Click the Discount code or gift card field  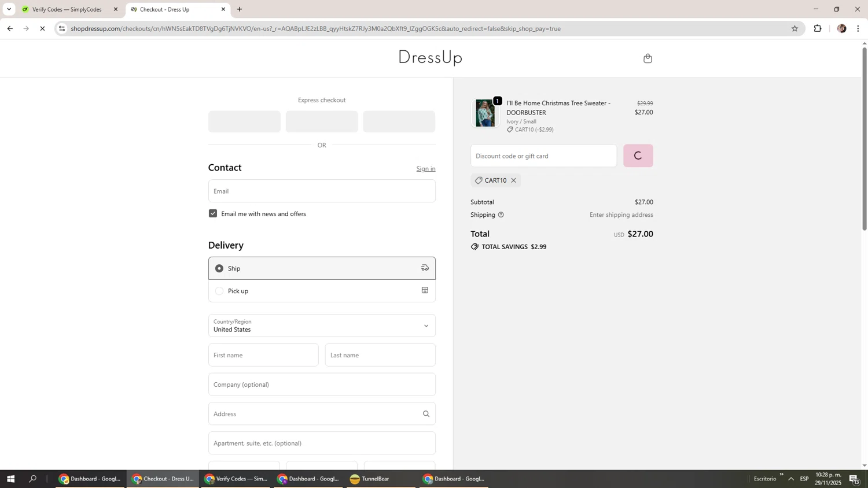coord(543,156)
